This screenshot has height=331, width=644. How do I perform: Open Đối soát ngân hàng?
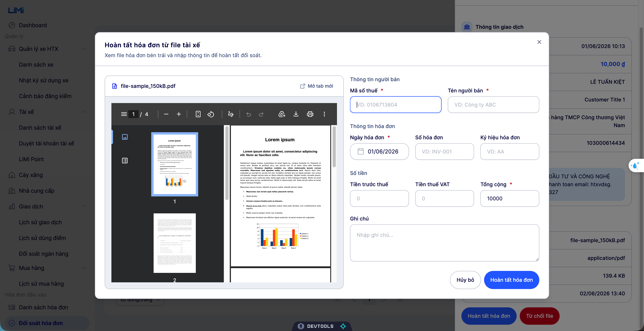pos(44,254)
